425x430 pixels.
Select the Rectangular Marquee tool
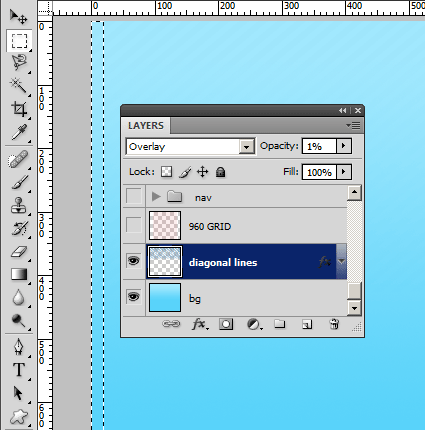click(19, 41)
